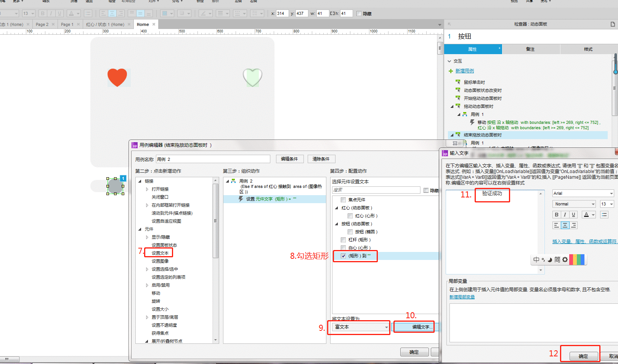Click the IME settings gear icon

[565, 260]
